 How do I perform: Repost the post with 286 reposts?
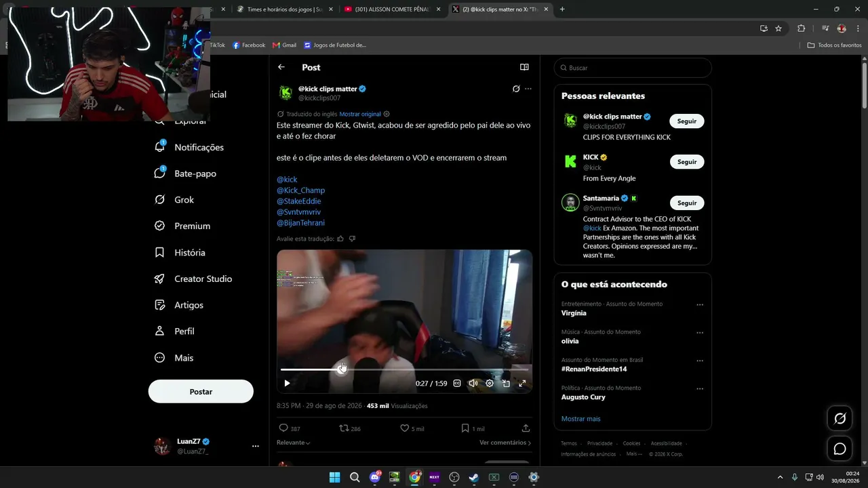(350, 428)
